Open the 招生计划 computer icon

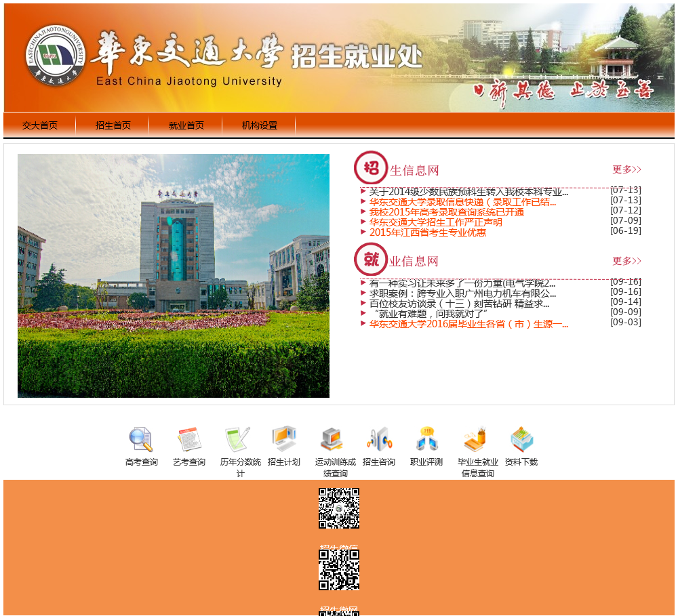(284, 438)
